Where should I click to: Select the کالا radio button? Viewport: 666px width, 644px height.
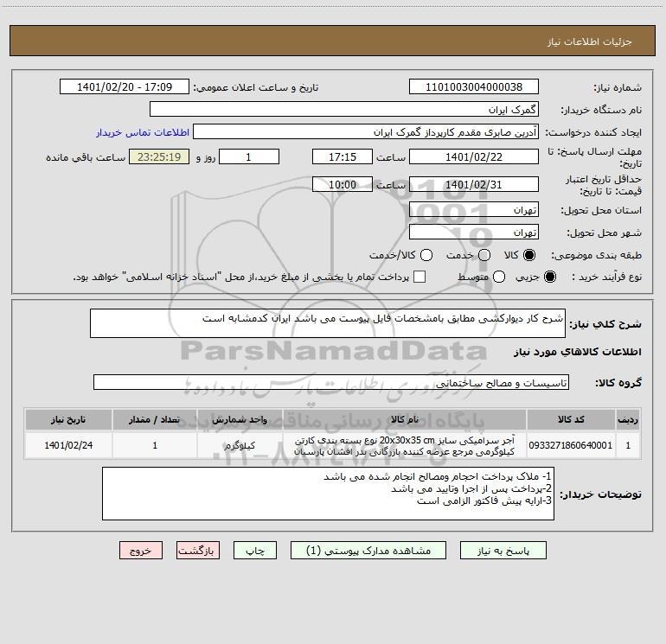529,255
